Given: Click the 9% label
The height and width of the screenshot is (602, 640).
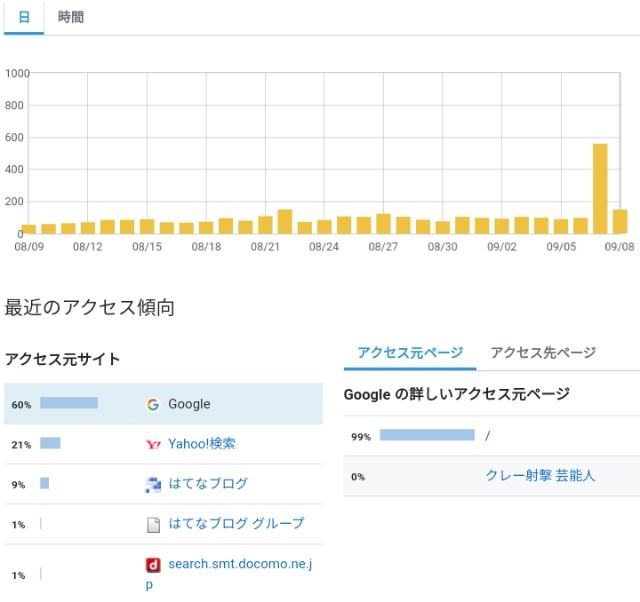Looking at the screenshot, I should (18, 485).
